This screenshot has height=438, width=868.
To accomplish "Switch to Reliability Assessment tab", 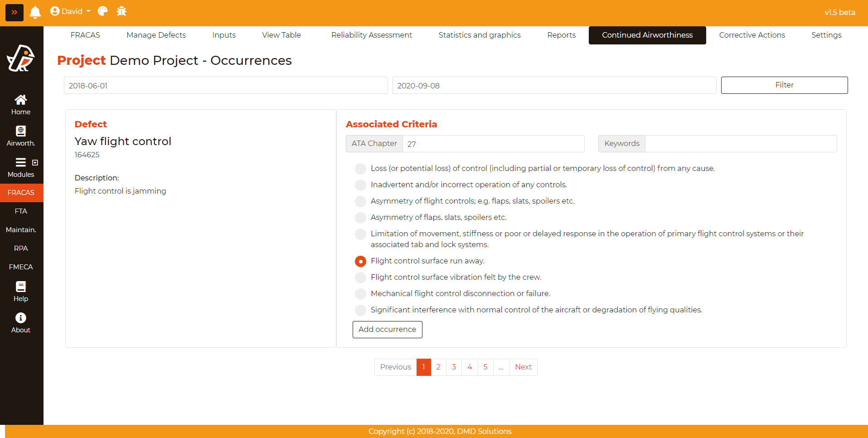I will pos(371,35).
